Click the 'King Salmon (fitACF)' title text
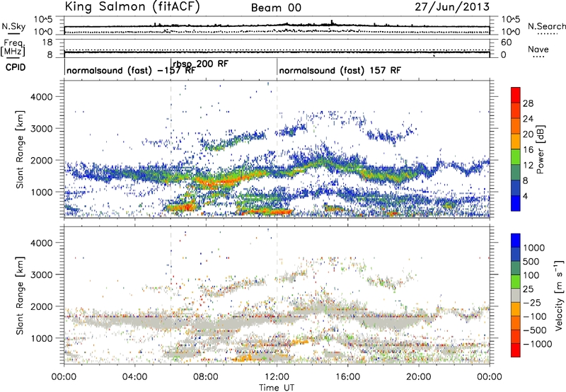Image resolution: width=566 pixels, height=392 pixels. [132, 6]
